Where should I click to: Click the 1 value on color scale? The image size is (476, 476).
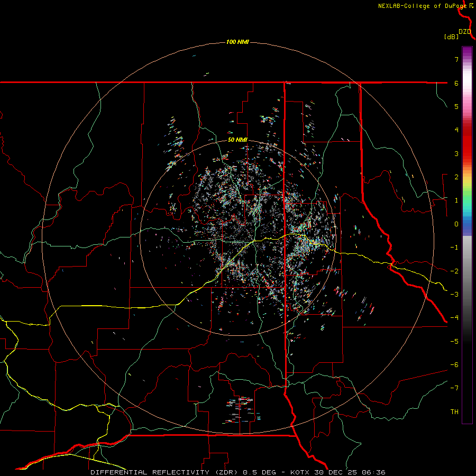(x=456, y=200)
